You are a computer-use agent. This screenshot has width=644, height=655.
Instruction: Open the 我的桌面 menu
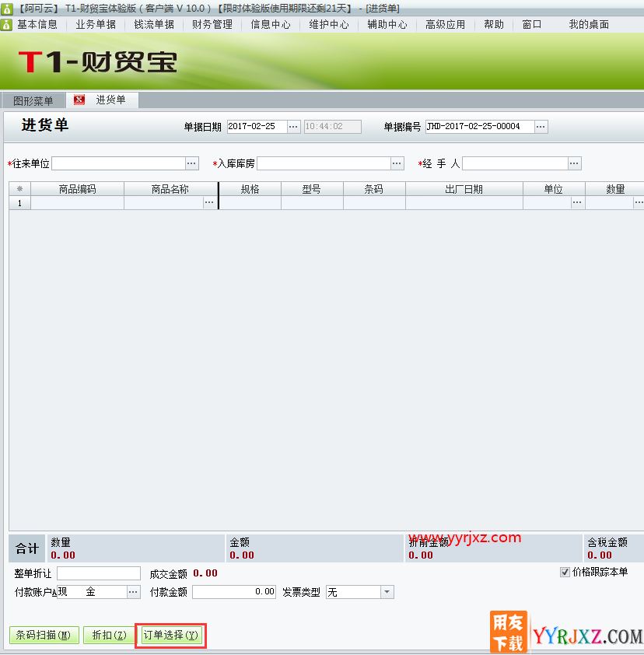pyautogui.click(x=589, y=25)
